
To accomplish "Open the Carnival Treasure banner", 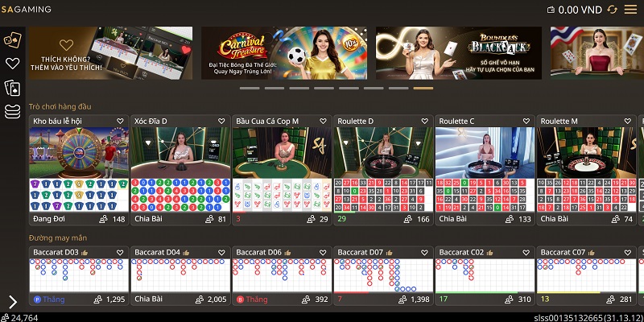I will [284, 53].
